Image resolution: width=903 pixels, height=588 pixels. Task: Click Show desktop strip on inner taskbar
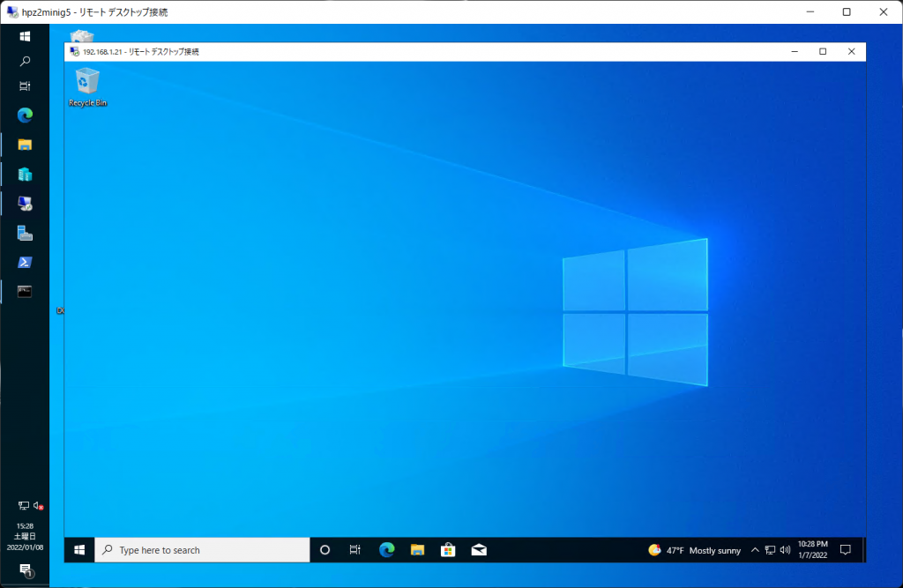click(864, 550)
